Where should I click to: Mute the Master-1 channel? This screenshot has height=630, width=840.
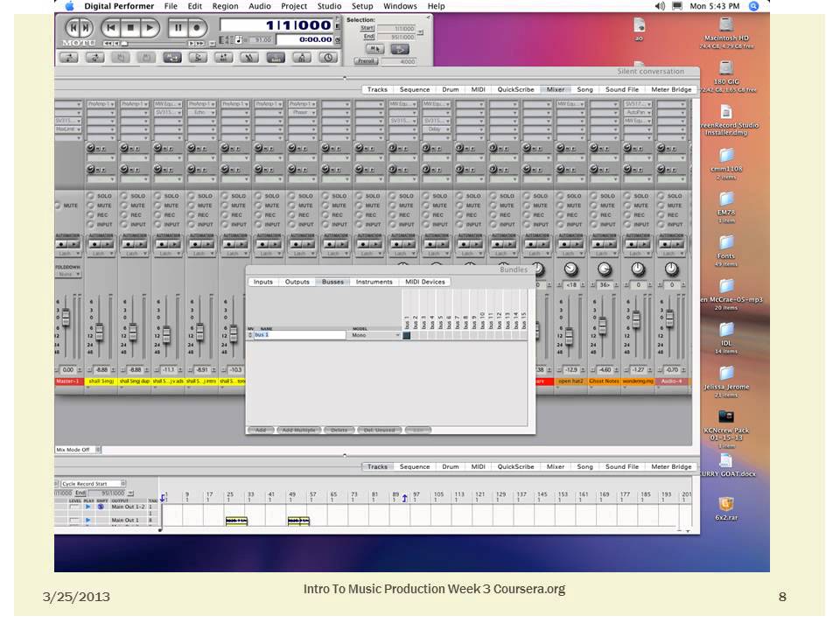tap(58, 205)
